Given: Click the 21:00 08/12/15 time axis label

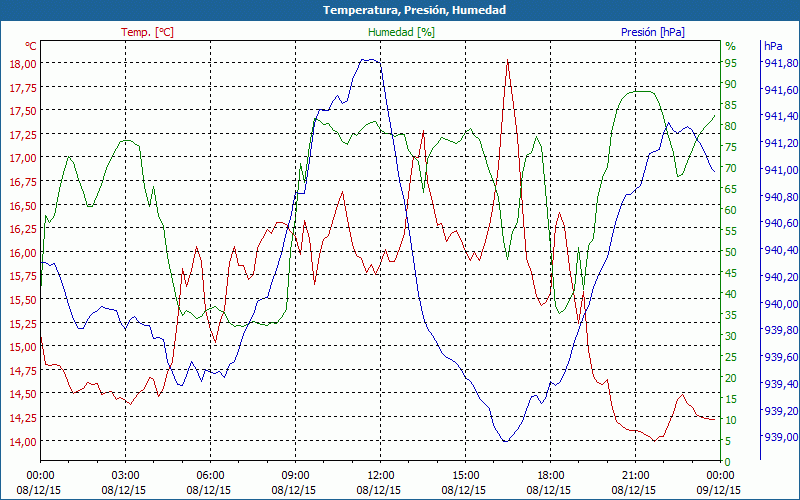Looking at the screenshot, I should click(x=634, y=483).
